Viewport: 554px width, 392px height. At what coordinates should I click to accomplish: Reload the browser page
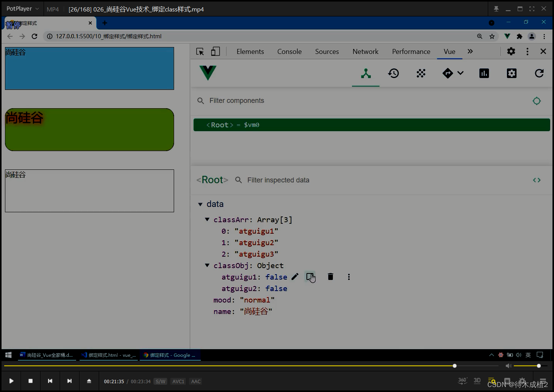point(34,36)
